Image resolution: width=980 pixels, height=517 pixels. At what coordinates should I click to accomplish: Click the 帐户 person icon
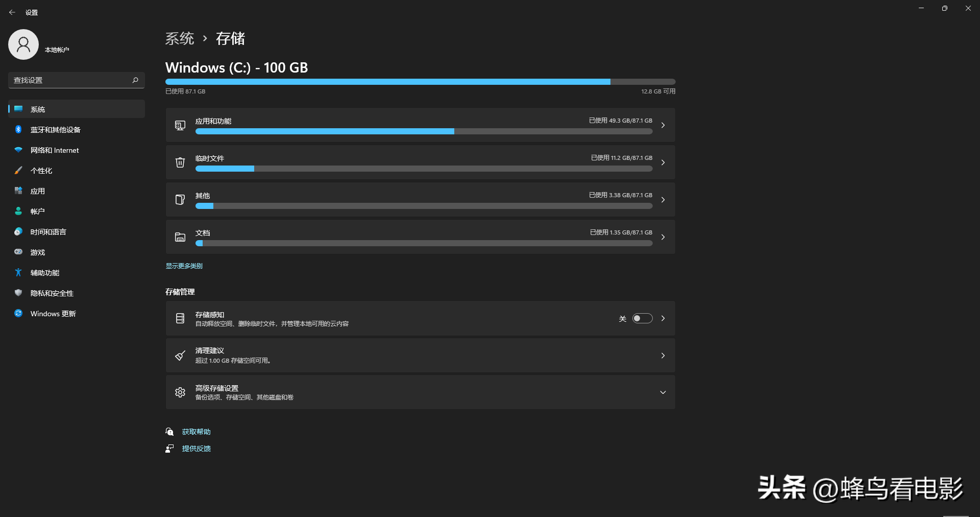click(x=18, y=211)
